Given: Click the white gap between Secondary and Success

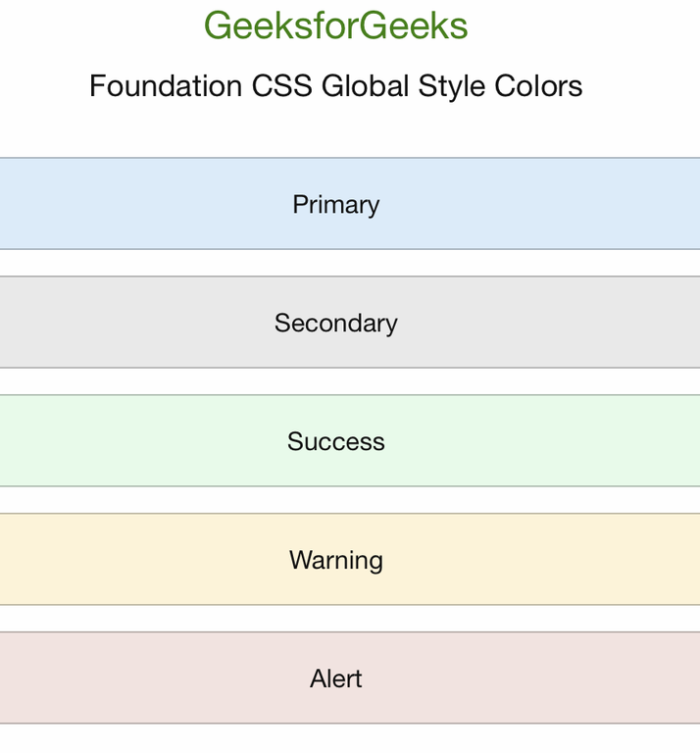Looking at the screenshot, I should [x=335, y=381].
